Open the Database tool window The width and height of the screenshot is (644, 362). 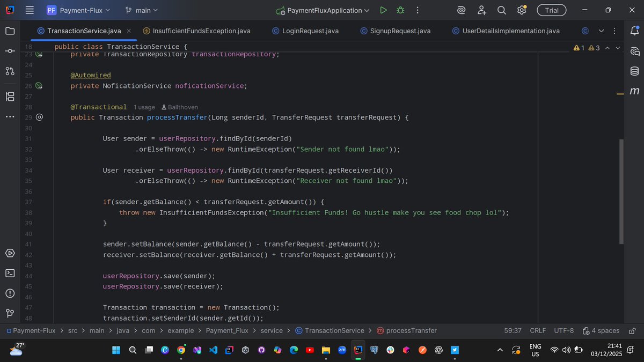click(634, 71)
